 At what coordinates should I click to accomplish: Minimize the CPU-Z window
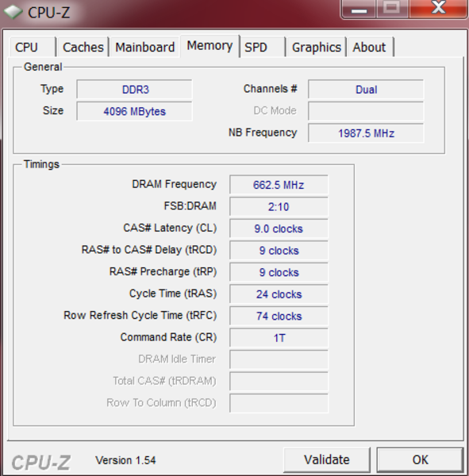pyautogui.click(x=359, y=9)
